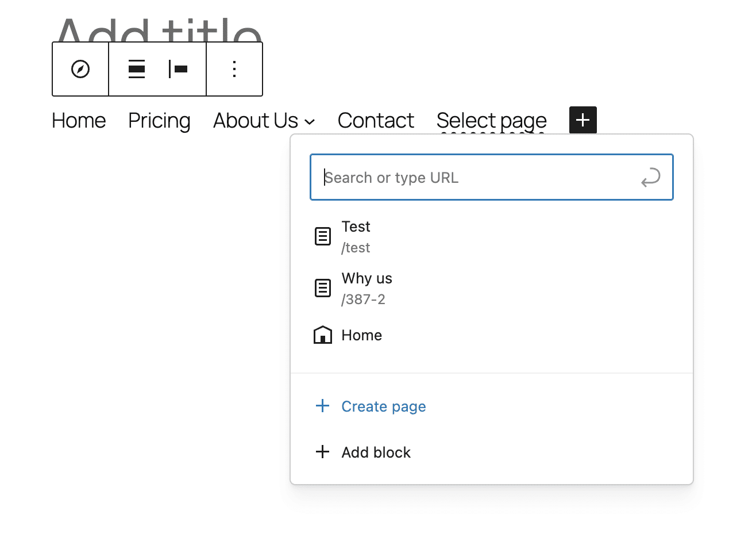
Task: Click the page icon next to Test
Action: 323,236
